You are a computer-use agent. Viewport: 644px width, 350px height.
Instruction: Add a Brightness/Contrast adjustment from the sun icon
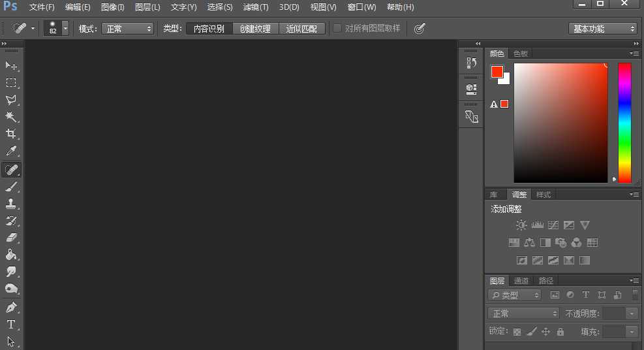coord(521,225)
